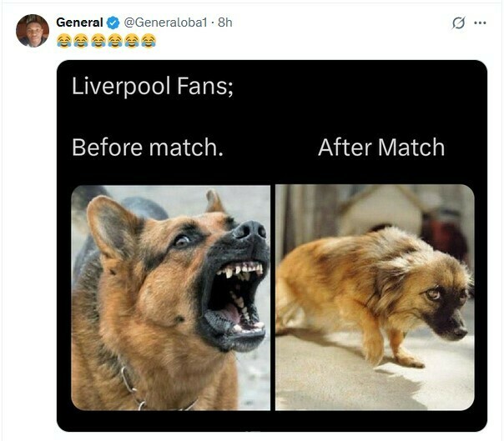
Task: Click the last laughing-crying emoji
Action: coord(149,41)
